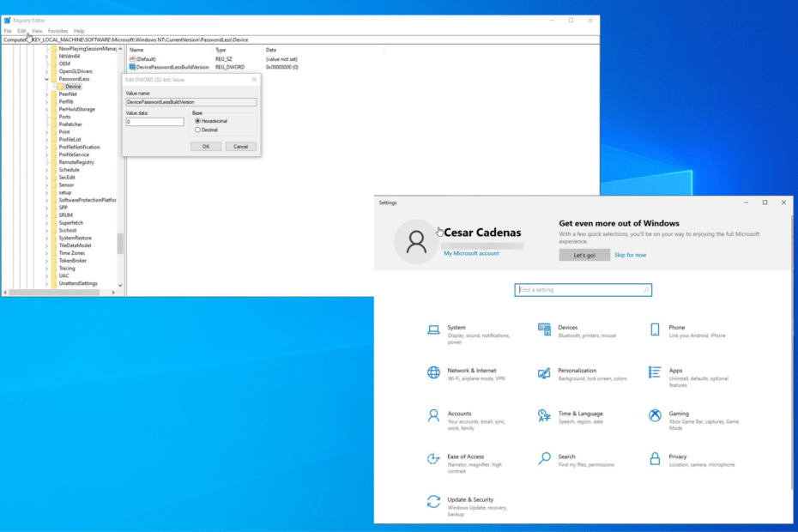Open the Edit menu in Registry Editor
This screenshot has height=532, width=798.
click(21, 31)
